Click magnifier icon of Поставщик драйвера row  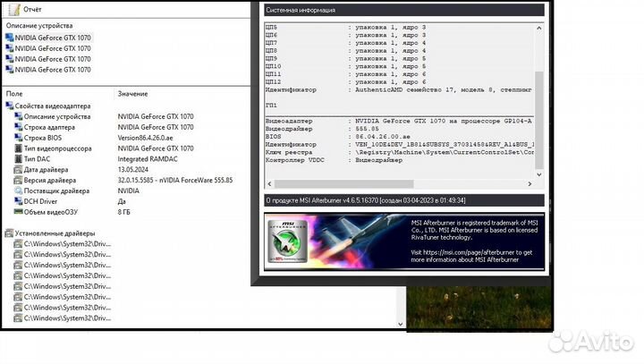[18, 191]
